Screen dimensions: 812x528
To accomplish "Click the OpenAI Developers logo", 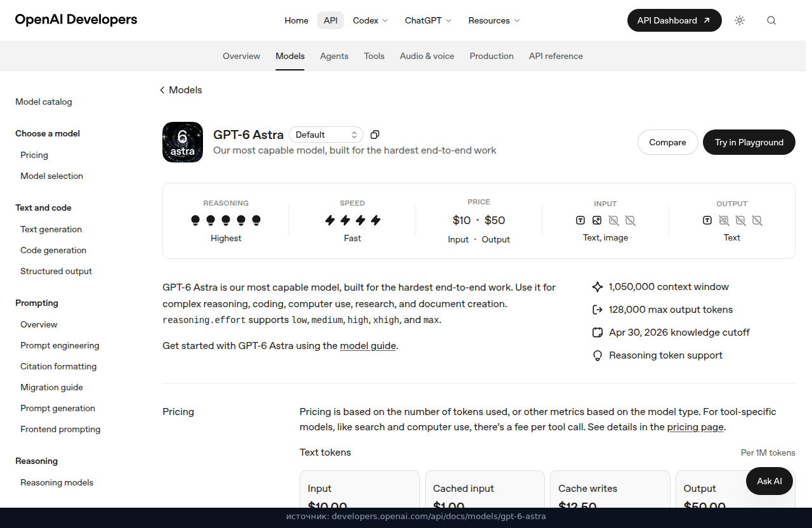I will [76, 20].
